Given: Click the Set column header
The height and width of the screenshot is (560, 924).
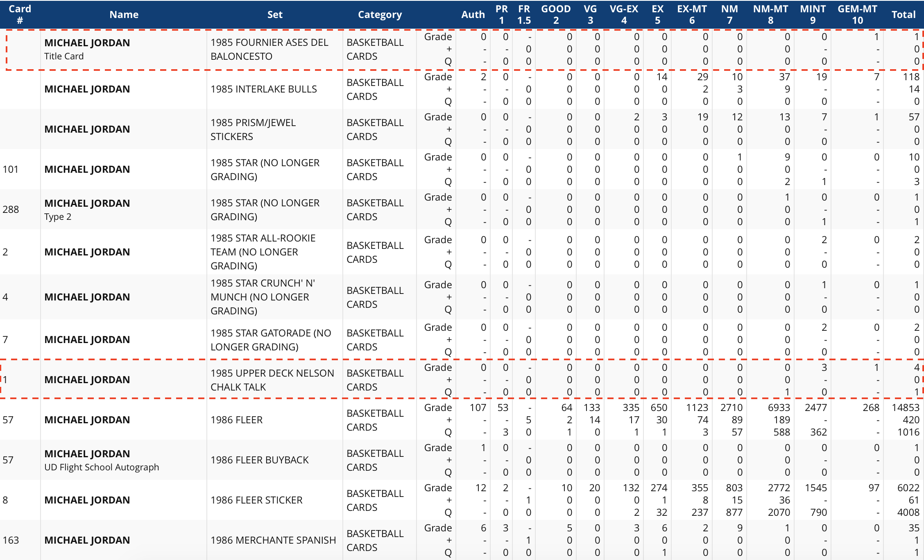Looking at the screenshot, I should (x=275, y=15).
